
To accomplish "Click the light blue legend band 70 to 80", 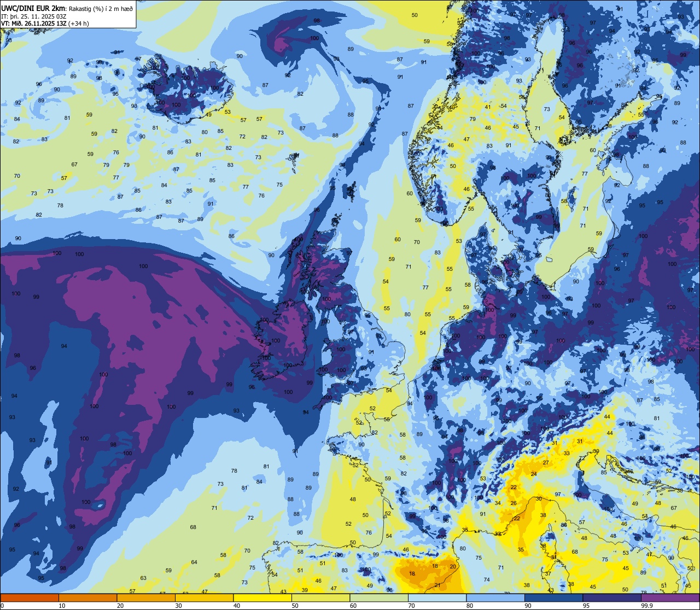I will pos(437,597).
